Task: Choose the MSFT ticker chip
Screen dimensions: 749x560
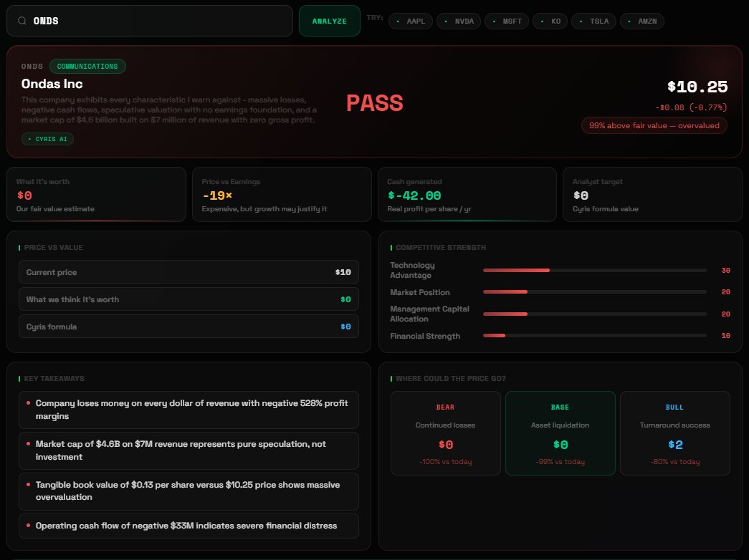Action: 507,21
